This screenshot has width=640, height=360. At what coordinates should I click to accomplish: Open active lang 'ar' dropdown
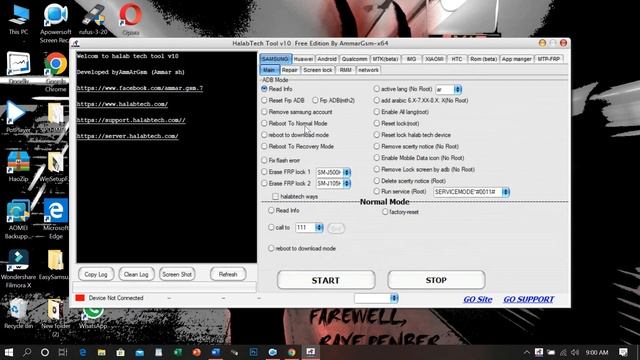click(x=458, y=89)
